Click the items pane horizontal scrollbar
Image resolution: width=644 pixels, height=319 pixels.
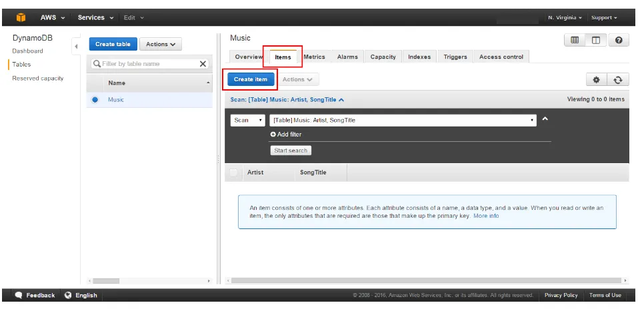pyautogui.click(x=426, y=281)
